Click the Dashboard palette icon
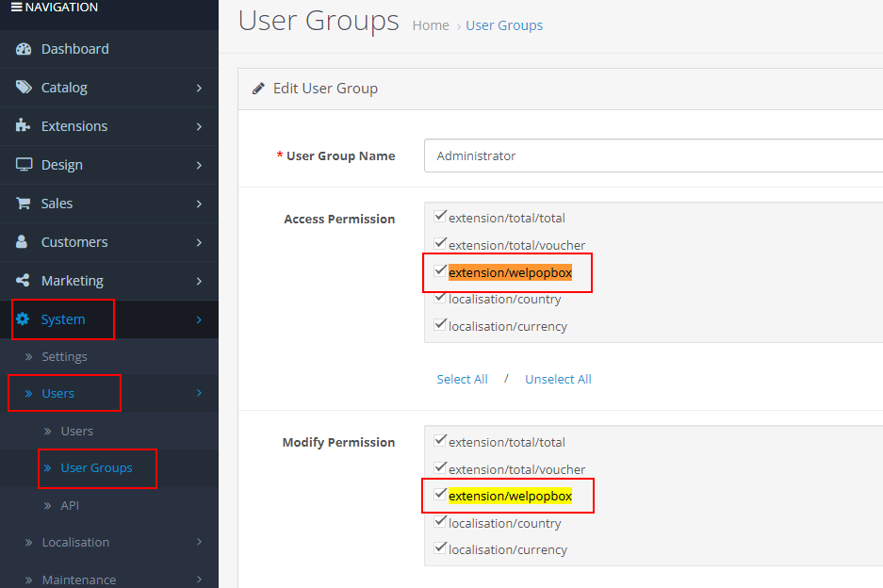This screenshot has height=588, width=883. tap(24, 49)
